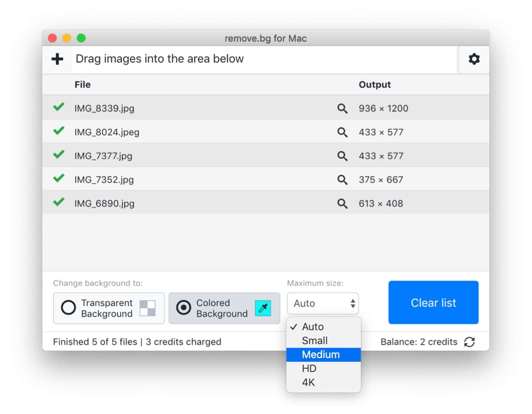532x414 pixels.
Task: Click the plus icon to add images
Action: point(57,59)
